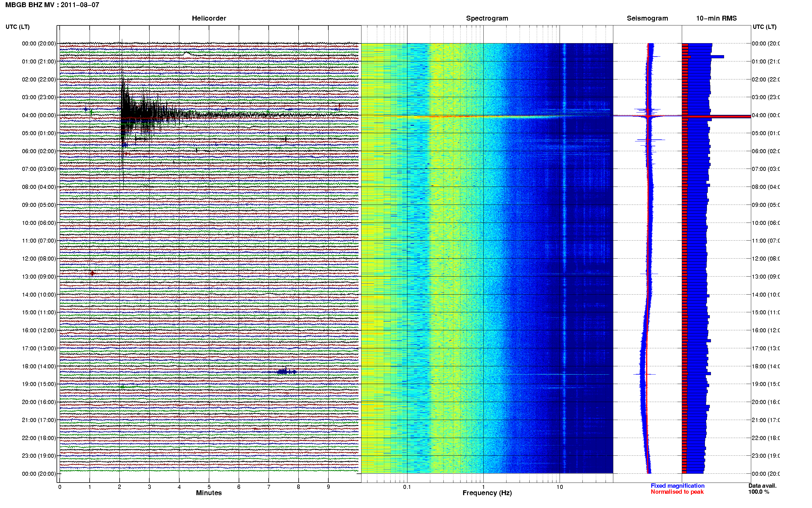Click the '21:00 (17:00)' left time label

tap(39, 420)
